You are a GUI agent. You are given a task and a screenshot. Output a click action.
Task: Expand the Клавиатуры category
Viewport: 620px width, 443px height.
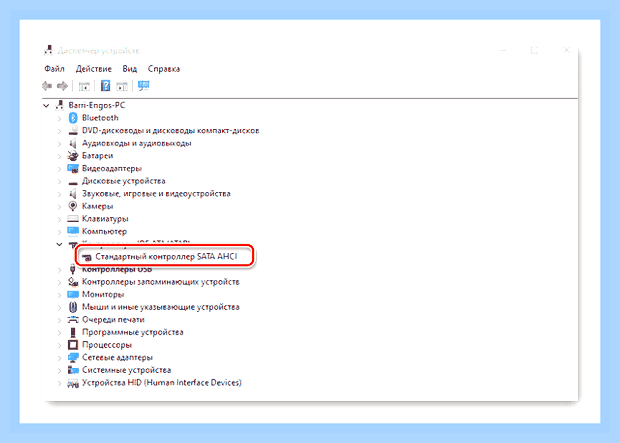coord(59,220)
